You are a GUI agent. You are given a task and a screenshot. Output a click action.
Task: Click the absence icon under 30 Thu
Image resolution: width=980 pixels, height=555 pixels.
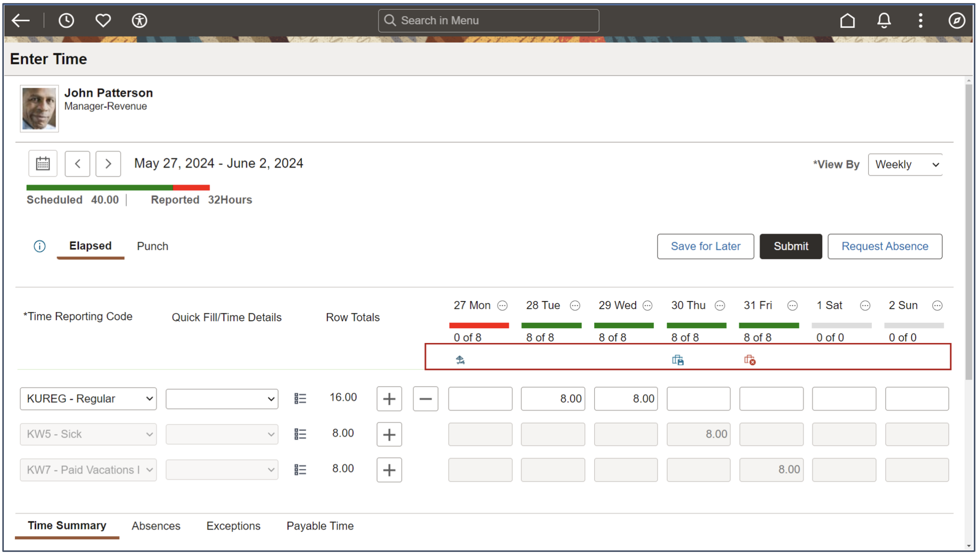[678, 360]
